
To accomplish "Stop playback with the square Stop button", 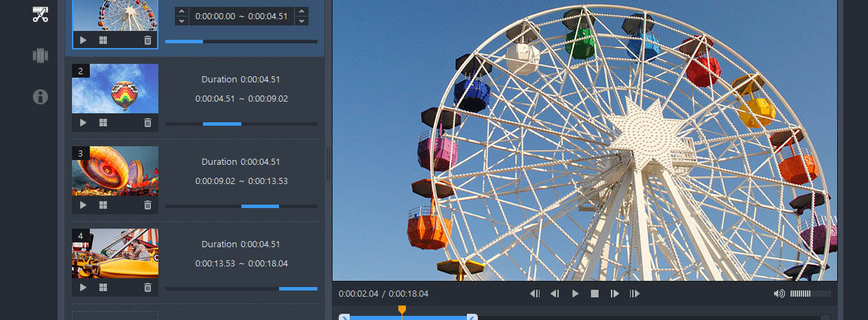I will [x=595, y=294].
